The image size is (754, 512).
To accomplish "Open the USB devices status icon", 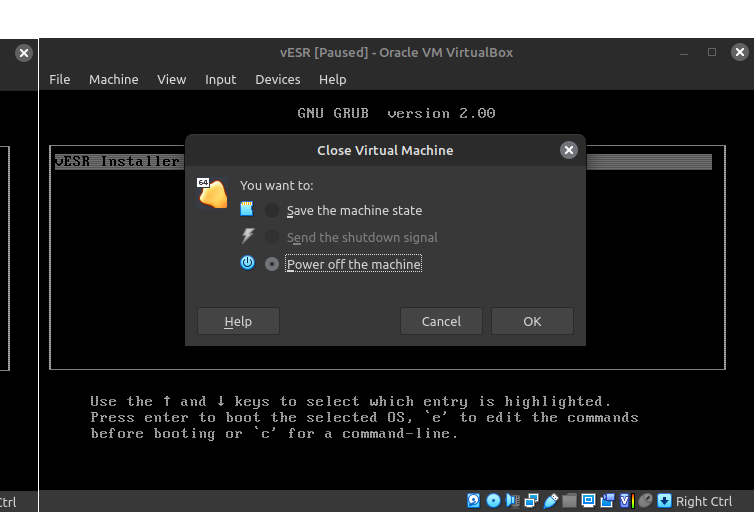I will tap(551, 501).
